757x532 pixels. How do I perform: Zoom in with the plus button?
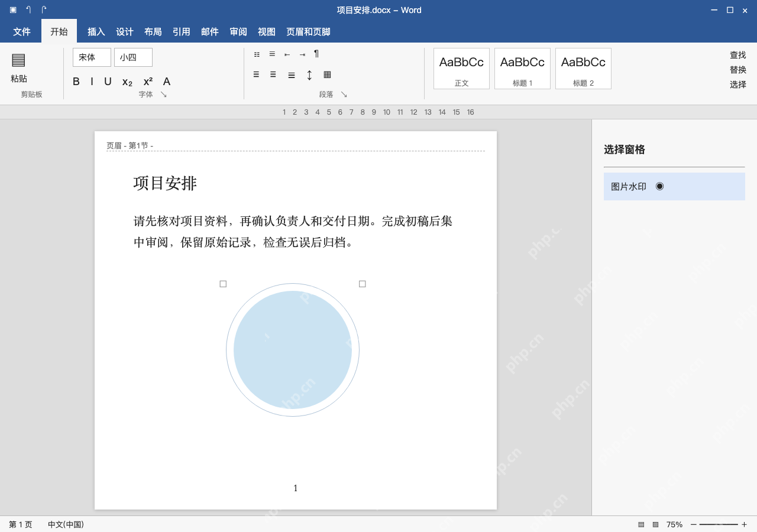[x=744, y=524]
